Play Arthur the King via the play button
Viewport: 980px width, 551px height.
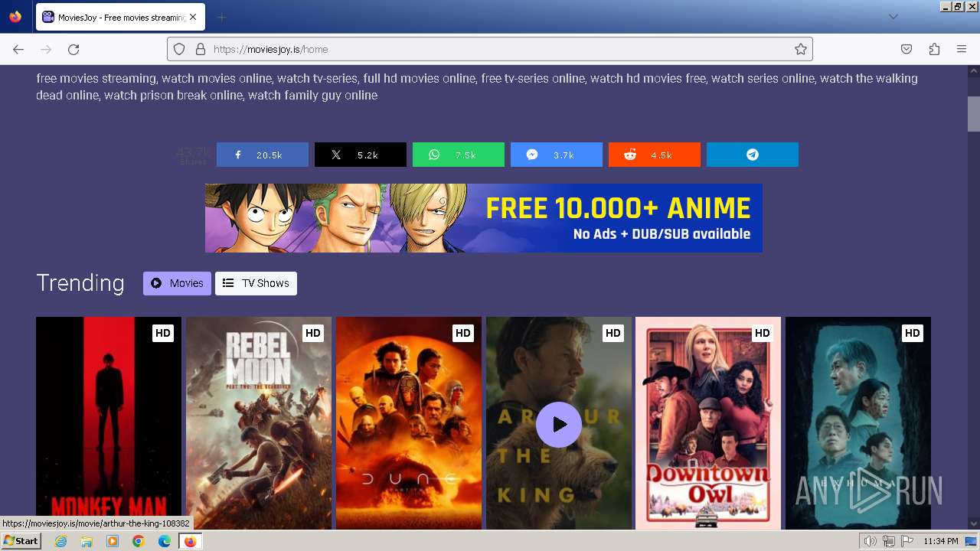click(559, 424)
